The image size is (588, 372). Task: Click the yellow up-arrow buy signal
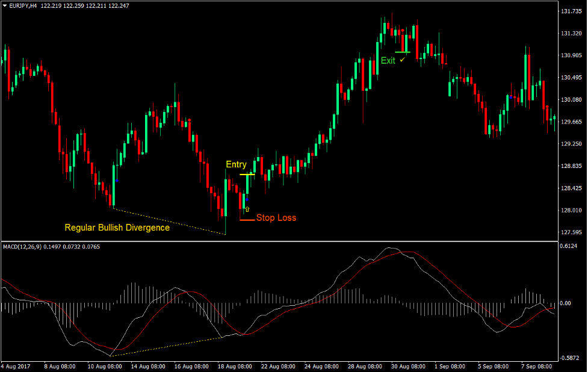pyautogui.click(x=247, y=208)
